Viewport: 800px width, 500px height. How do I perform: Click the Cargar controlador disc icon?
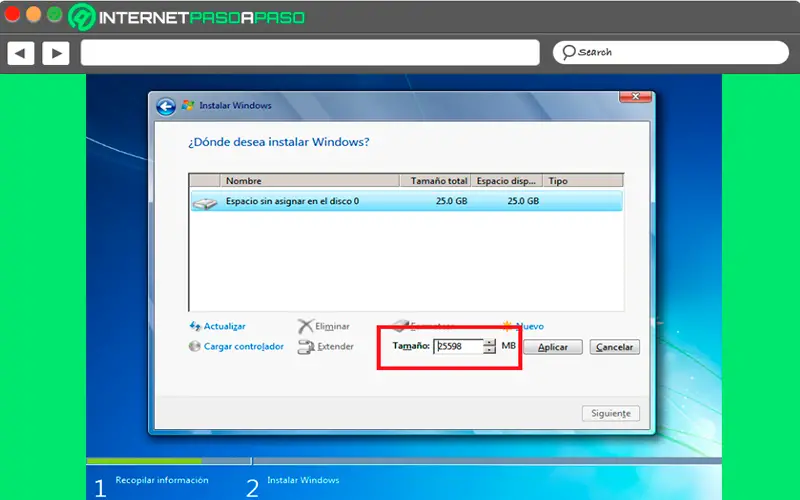[x=194, y=346]
